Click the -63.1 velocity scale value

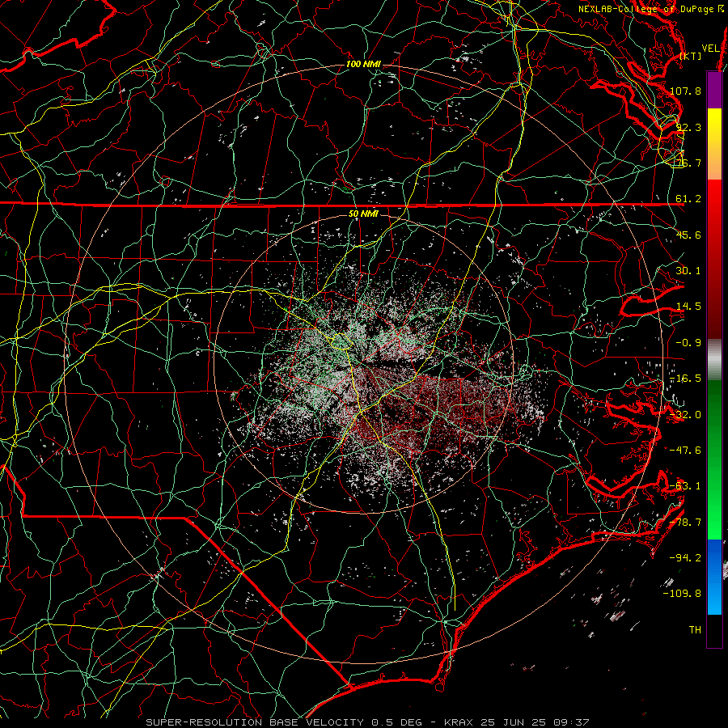[x=685, y=486]
